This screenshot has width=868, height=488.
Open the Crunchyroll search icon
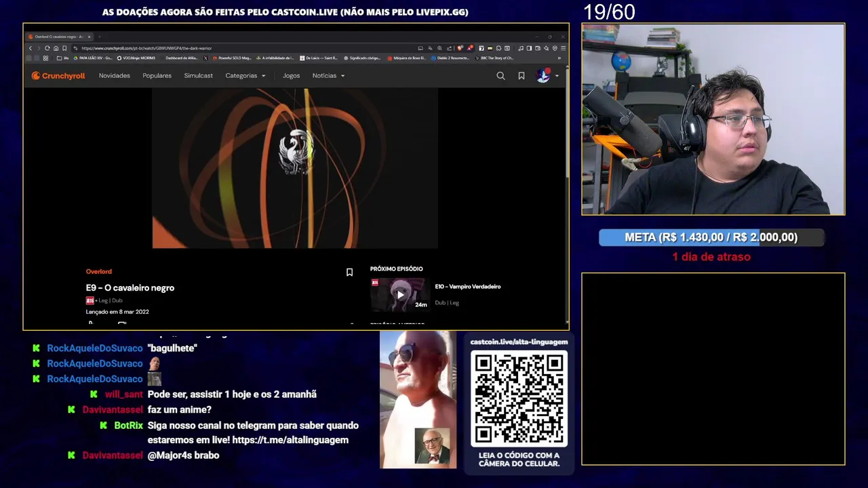pyautogui.click(x=500, y=76)
